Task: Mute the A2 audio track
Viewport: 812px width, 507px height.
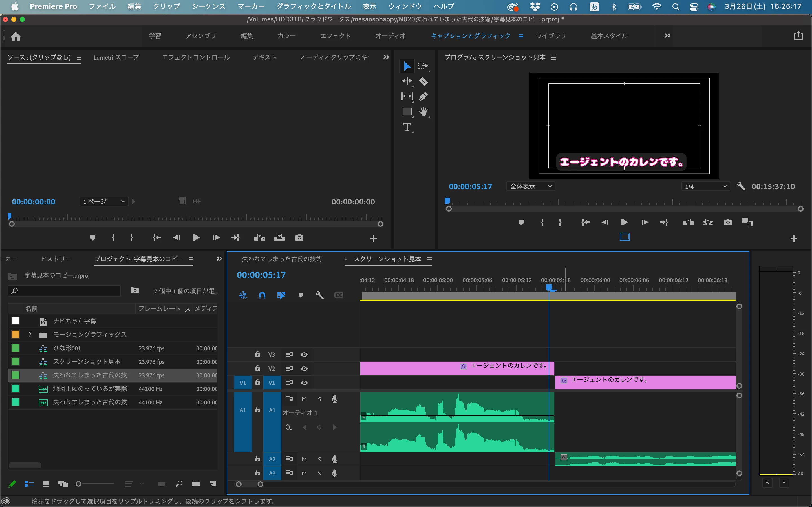Action: tap(304, 459)
